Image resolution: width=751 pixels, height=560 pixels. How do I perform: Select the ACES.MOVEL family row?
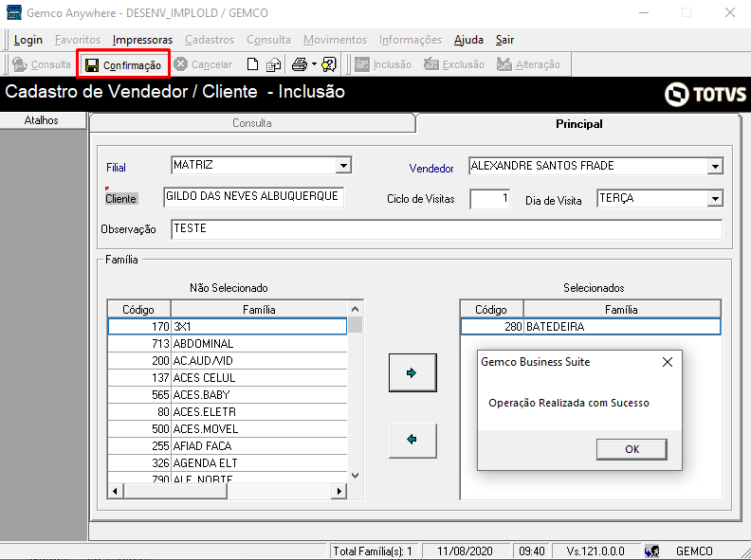point(228,429)
